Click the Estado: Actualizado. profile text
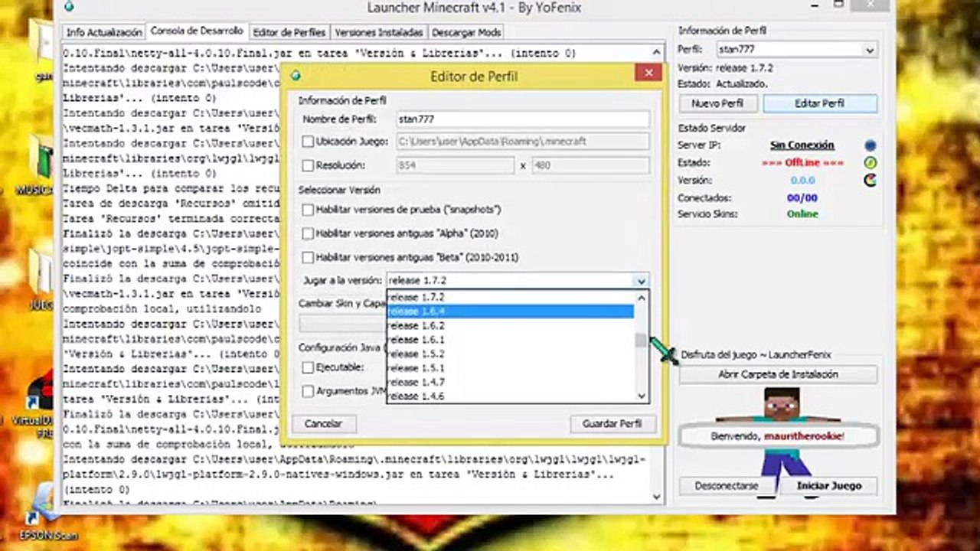 723,83
